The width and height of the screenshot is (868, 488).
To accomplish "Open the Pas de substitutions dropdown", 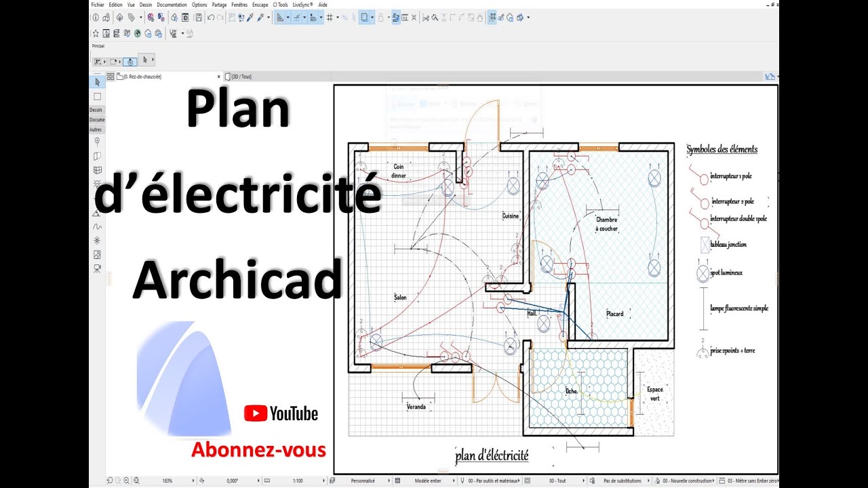I will coord(623,481).
